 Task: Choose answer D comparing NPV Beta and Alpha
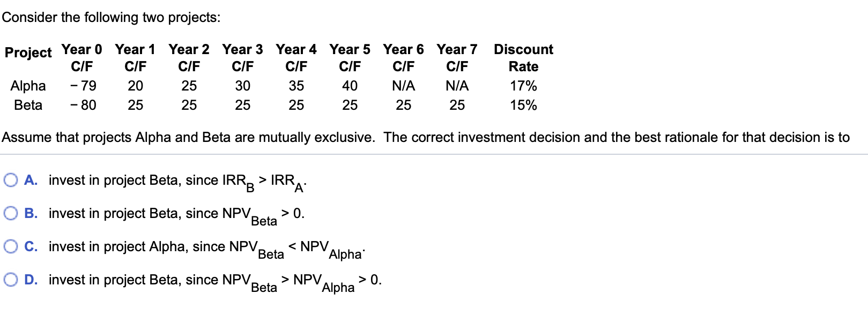(x=10, y=280)
